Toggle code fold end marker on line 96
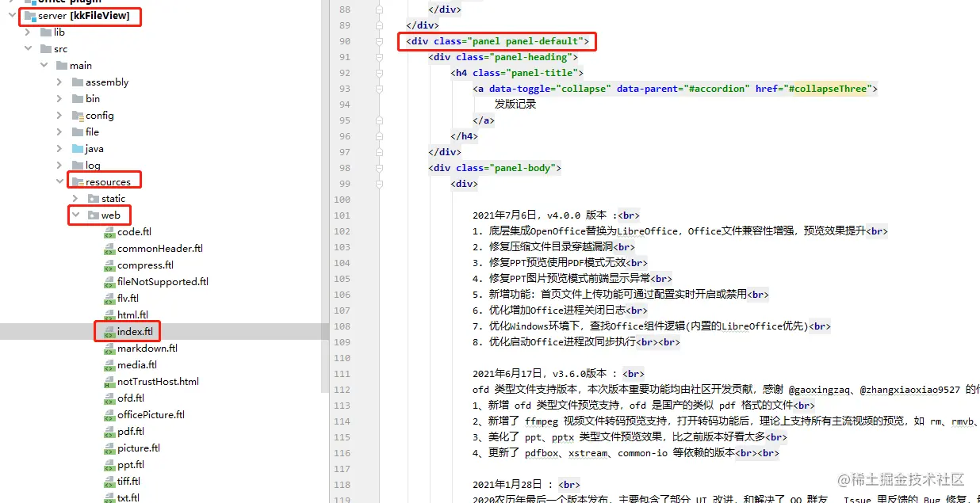 point(380,136)
